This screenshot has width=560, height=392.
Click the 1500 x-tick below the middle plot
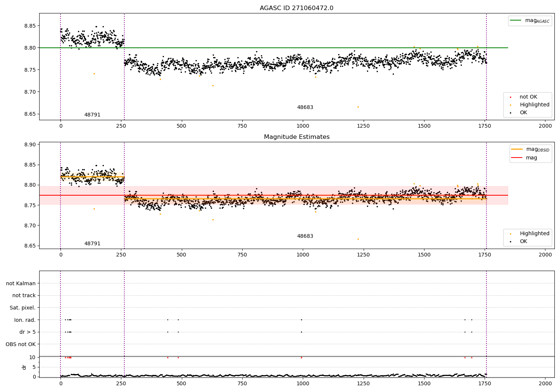(424, 255)
